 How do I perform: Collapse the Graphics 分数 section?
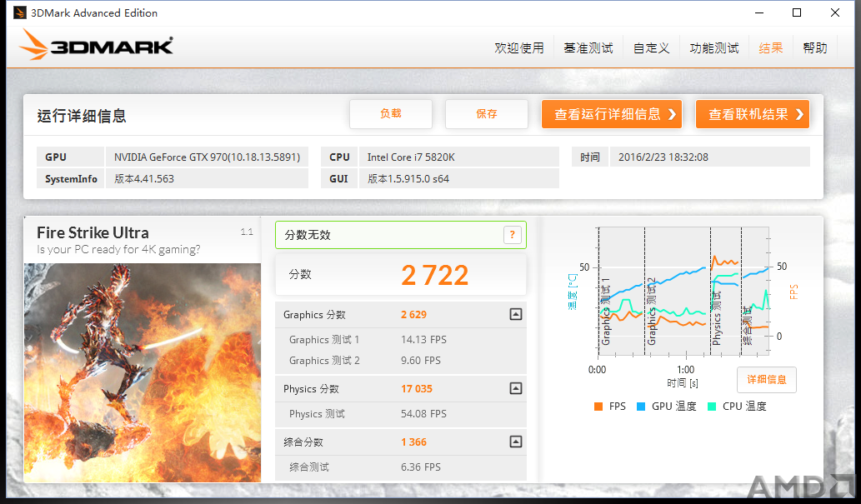coord(516,314)
